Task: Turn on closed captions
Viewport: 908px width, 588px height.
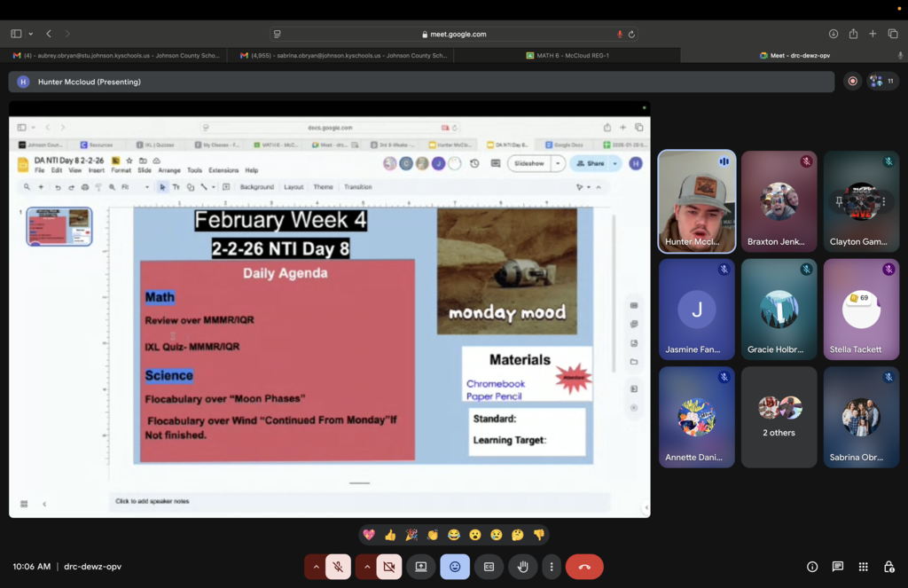Action: pos(488,567)
